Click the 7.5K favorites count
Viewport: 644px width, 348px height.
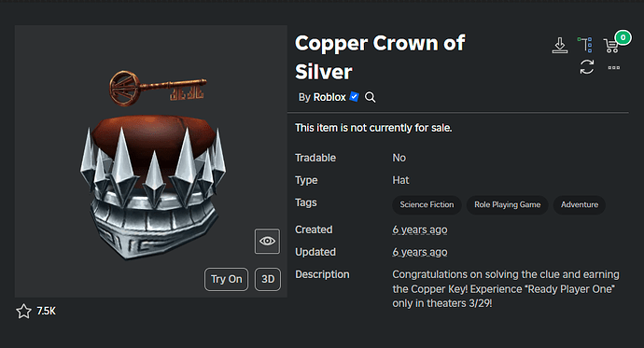[47, 311]
